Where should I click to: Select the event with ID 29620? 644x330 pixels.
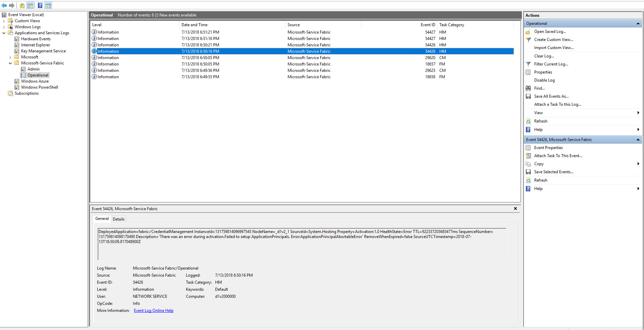(235, 57)
